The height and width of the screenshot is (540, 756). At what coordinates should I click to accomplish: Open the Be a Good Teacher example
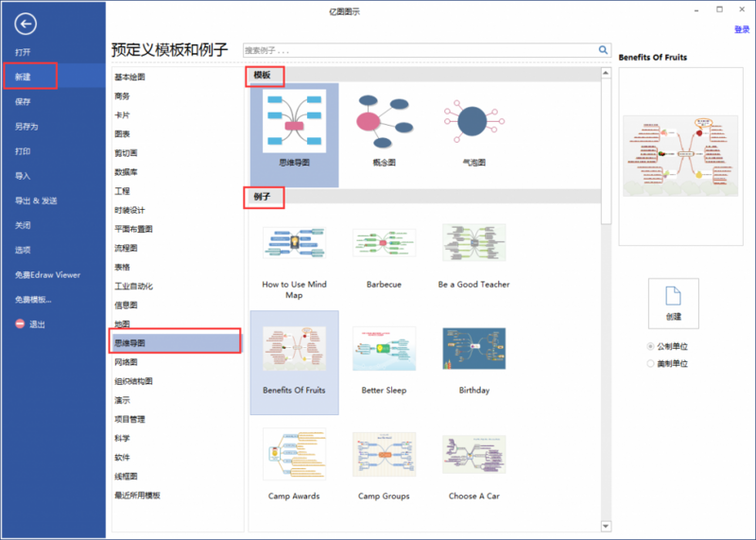click(474, 242)
